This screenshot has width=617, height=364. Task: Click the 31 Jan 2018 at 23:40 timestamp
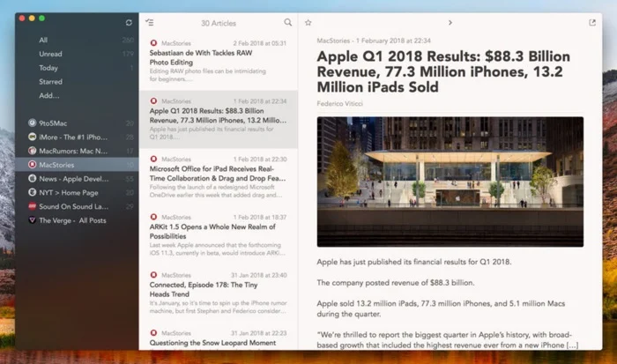(x=259, y=275)
